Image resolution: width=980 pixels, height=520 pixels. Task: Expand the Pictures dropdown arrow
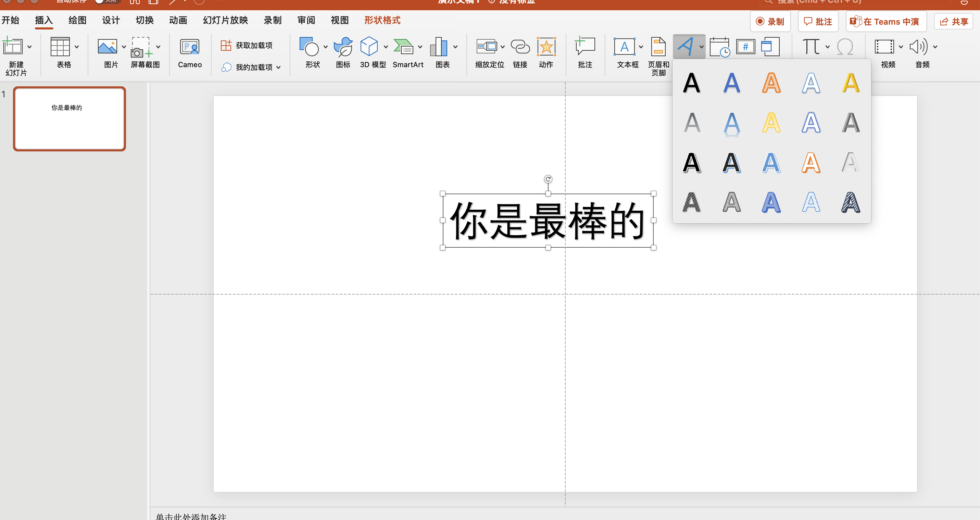(x=124, y=47)
